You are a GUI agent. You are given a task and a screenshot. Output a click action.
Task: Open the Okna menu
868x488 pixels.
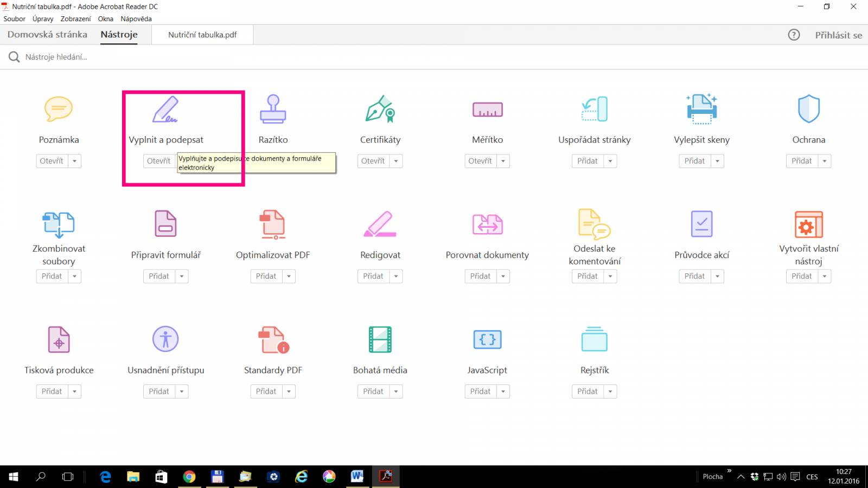point(105,18)
